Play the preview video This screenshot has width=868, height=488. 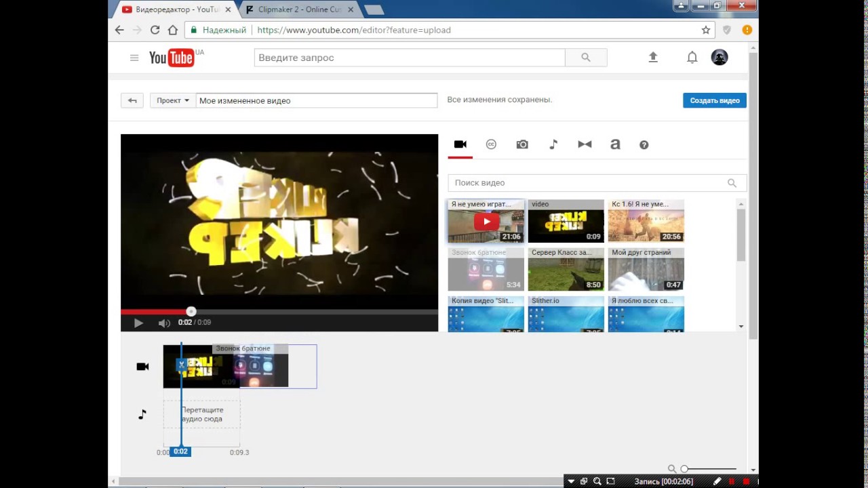138,323
